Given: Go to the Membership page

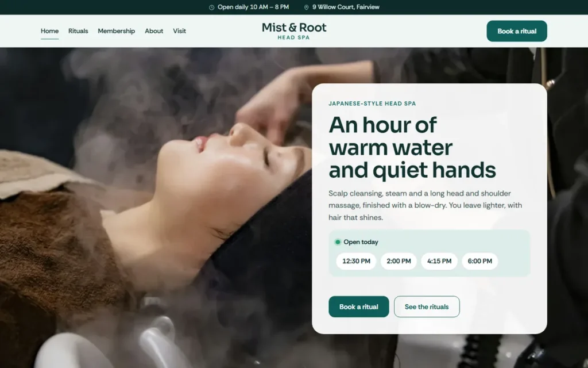Looking at the screenshot, I should tap(116, 31).
